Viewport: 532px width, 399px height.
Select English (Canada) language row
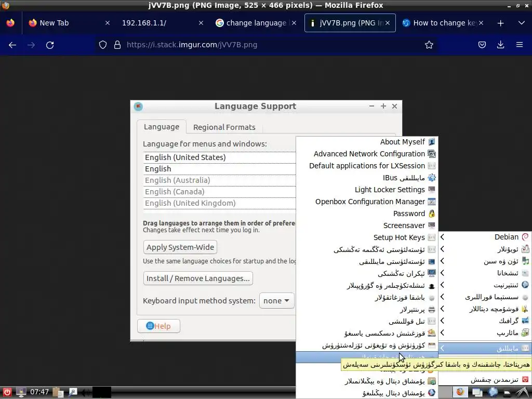(x=220, y=192)
